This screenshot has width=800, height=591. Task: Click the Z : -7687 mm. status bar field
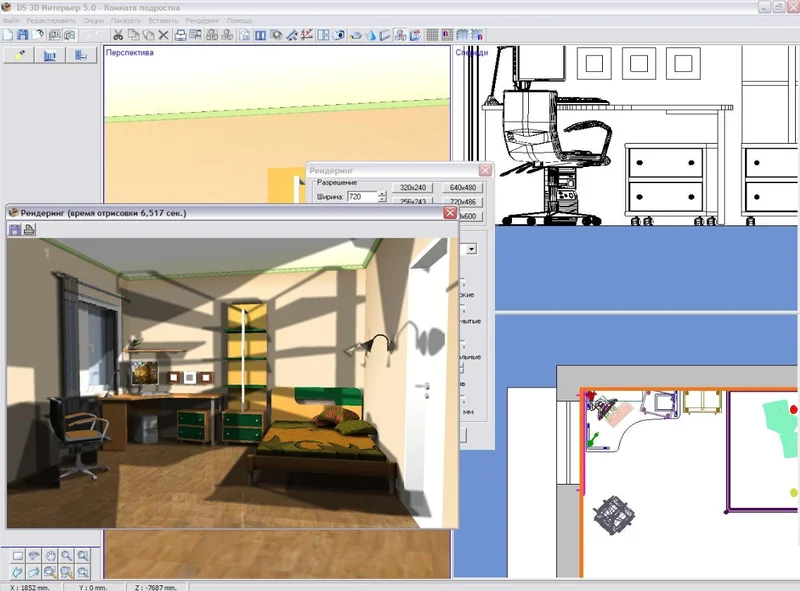156,587
